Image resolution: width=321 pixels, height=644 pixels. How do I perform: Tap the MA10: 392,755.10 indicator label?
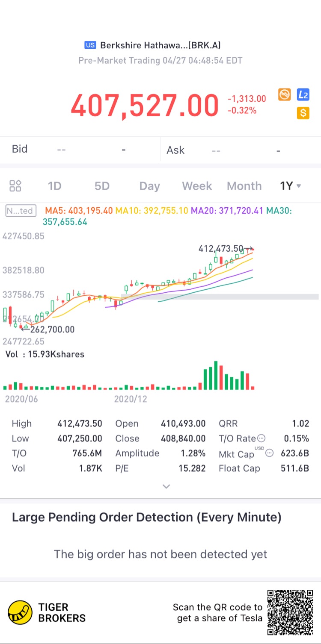[152, 211]
